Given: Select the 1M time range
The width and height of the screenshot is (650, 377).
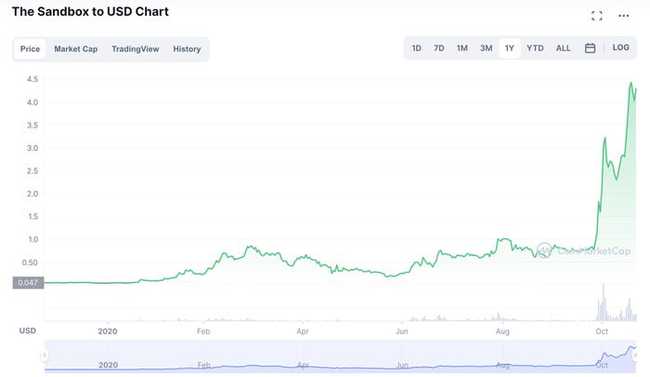Looking at the screenshot, I should tap(462, 48).
